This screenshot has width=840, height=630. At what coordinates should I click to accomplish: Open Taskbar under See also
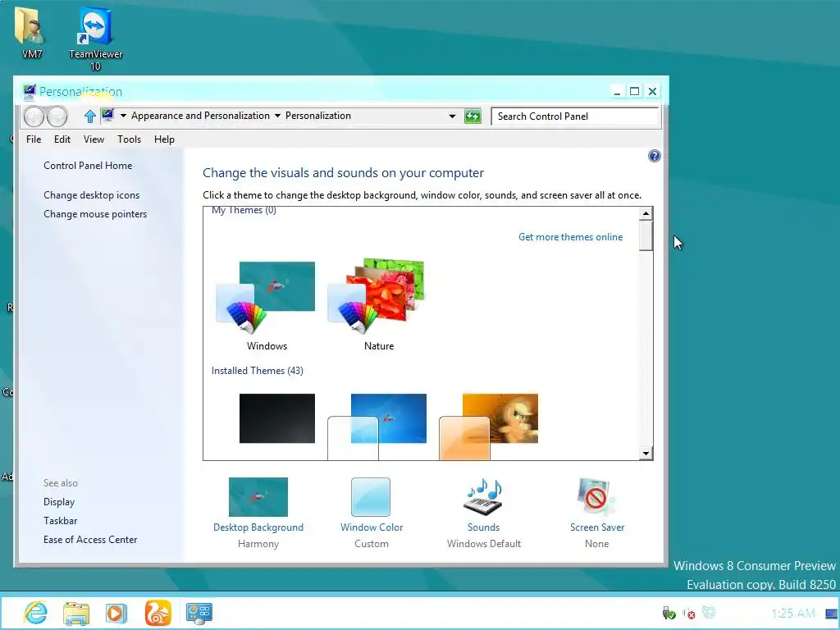point(61,521)
